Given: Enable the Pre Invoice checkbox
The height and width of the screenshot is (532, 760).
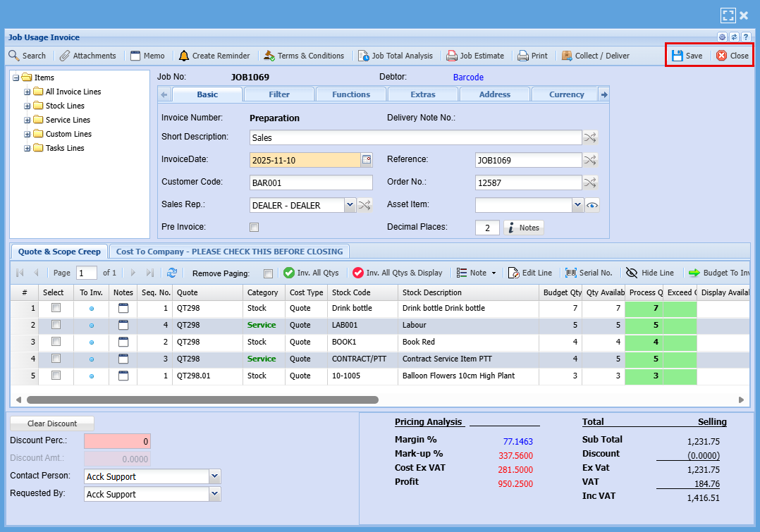Looking at the screenshot, I should click(255, 228).
